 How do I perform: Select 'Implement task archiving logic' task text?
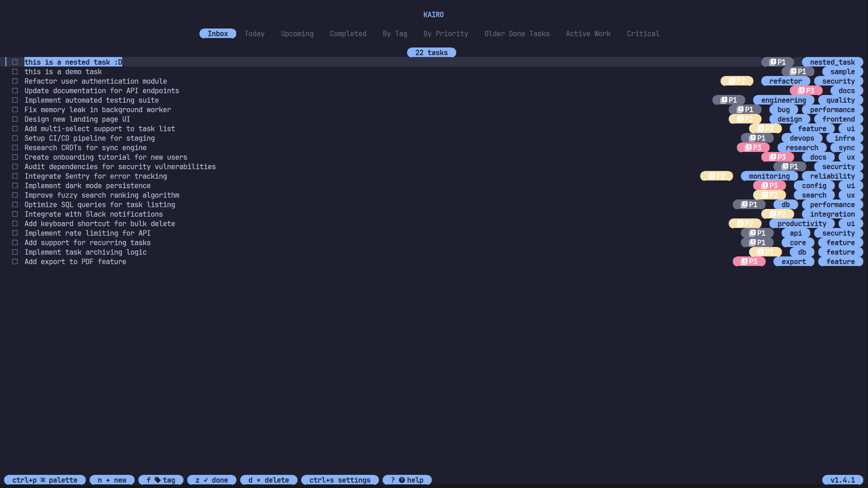tap(85, 252)
